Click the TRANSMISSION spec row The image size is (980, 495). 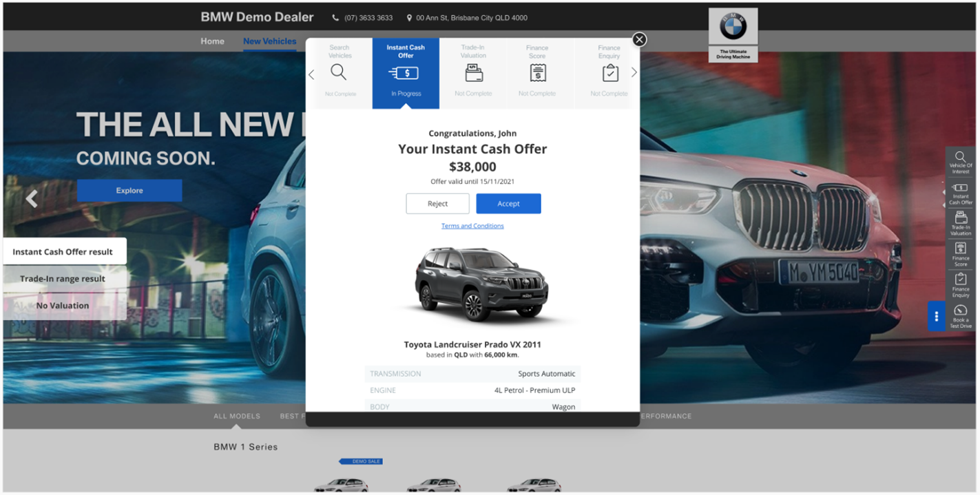(472, 374)
